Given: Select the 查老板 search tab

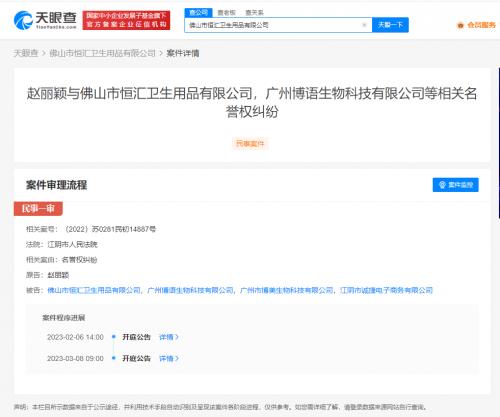Looking at the screenshot, I should (x=226, y=13).
